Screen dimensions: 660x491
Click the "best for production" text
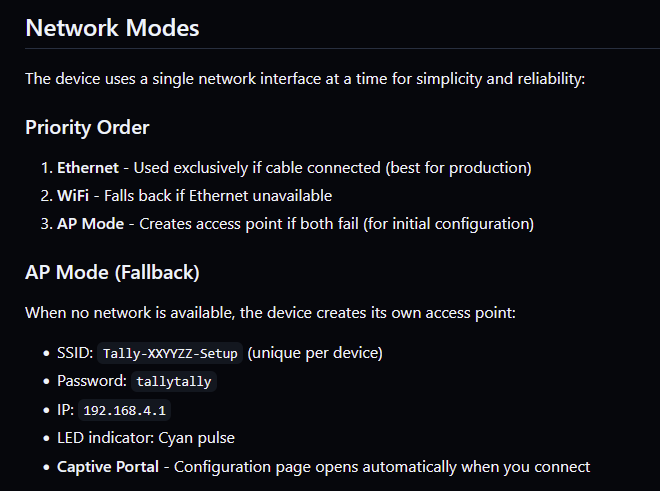(467, 168)
